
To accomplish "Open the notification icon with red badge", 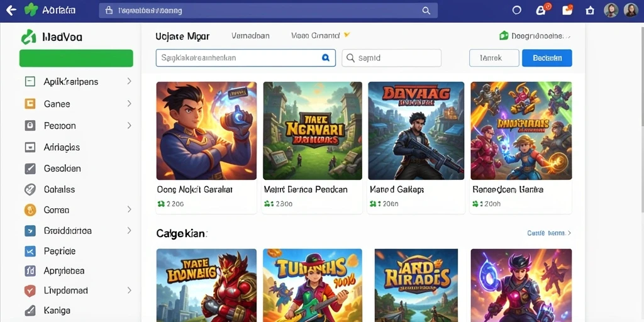I will click(541, 10).
